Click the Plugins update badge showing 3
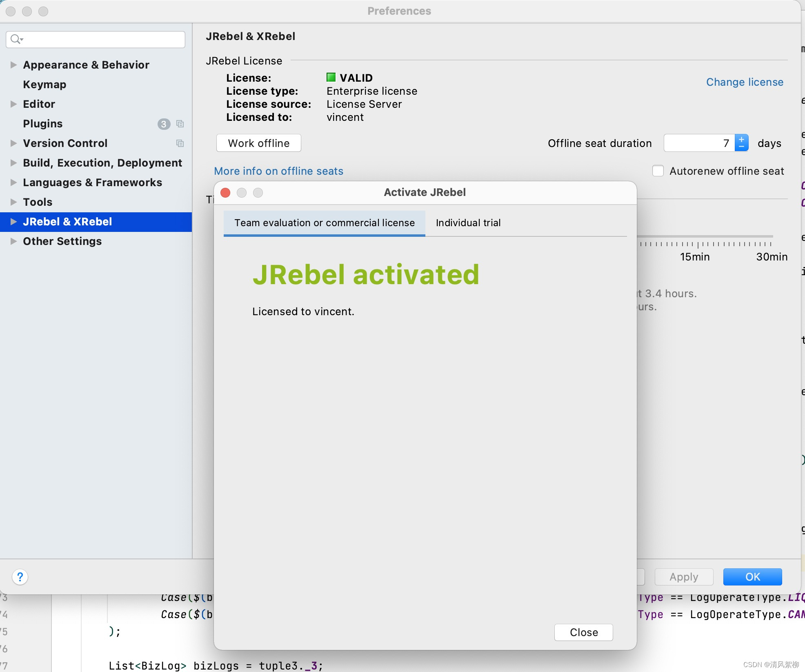805x672 pixels. 164,124
